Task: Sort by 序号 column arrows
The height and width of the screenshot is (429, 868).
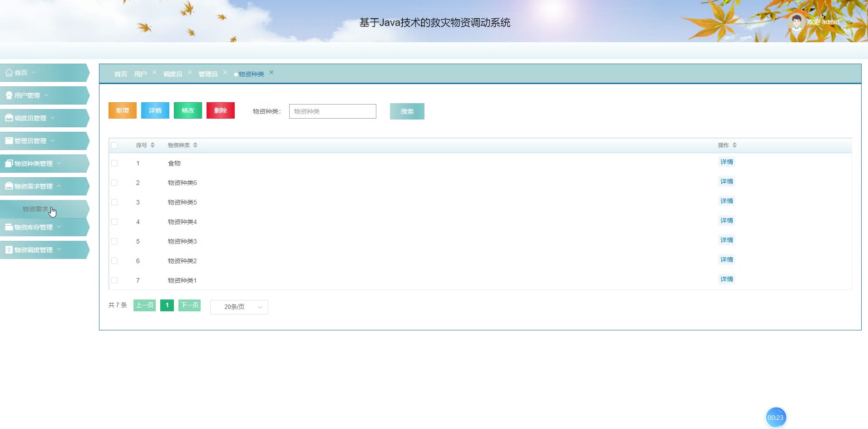Action: 153,145
